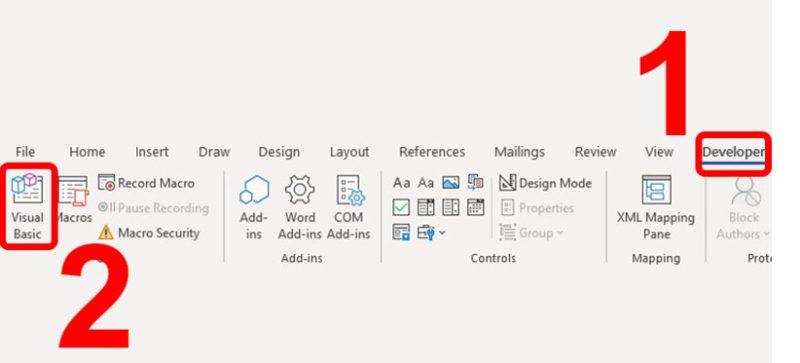Open the XML Mapping Pane
The height and width of the screenshot is (363, 800).
[656, 207]
